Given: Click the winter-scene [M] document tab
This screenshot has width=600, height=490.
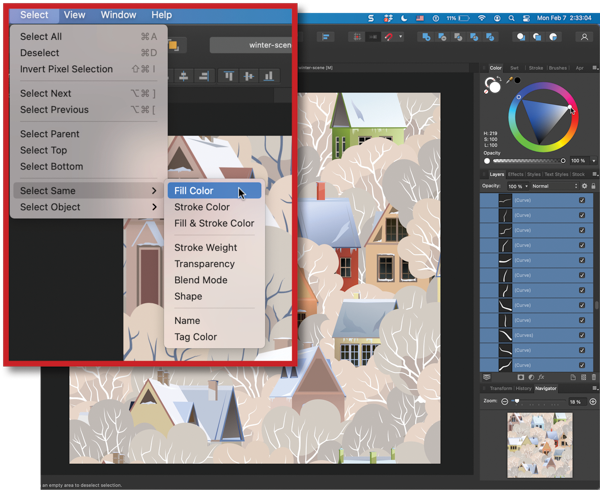Looking at the screenshot, I should pos(315,68).
